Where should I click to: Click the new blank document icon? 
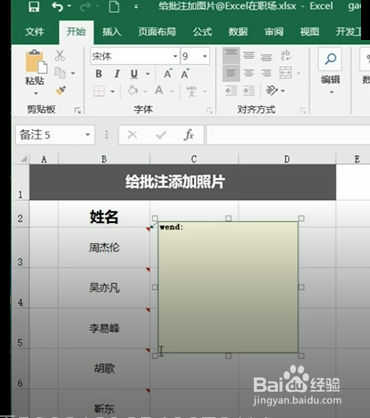click(114, 6)
